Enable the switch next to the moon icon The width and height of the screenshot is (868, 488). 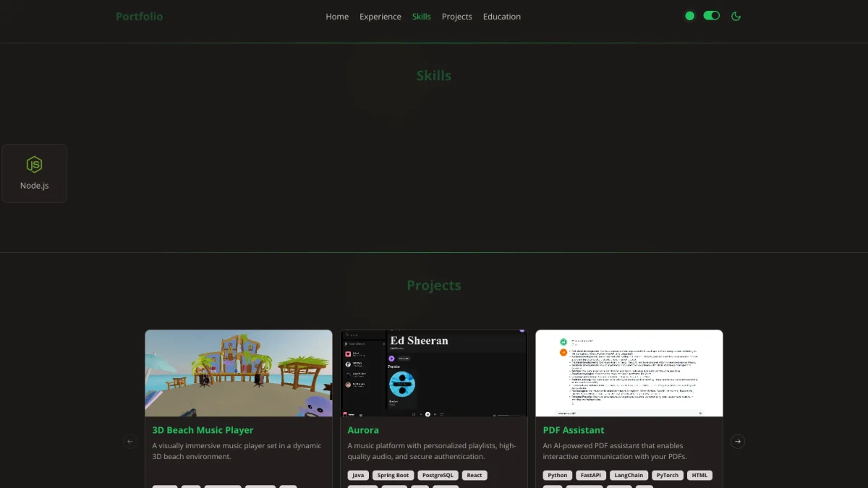point(711,15)
